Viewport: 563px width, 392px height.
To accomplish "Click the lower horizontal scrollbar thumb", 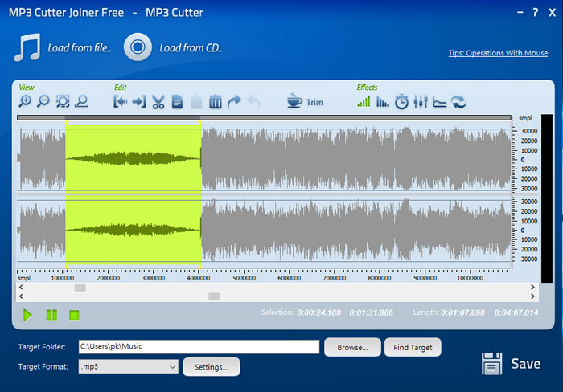I will [x=214, y=296].
